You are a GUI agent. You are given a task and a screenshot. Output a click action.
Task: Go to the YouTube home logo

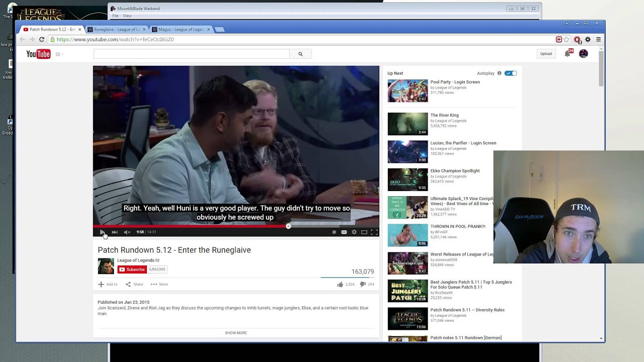tap(38, 54)
